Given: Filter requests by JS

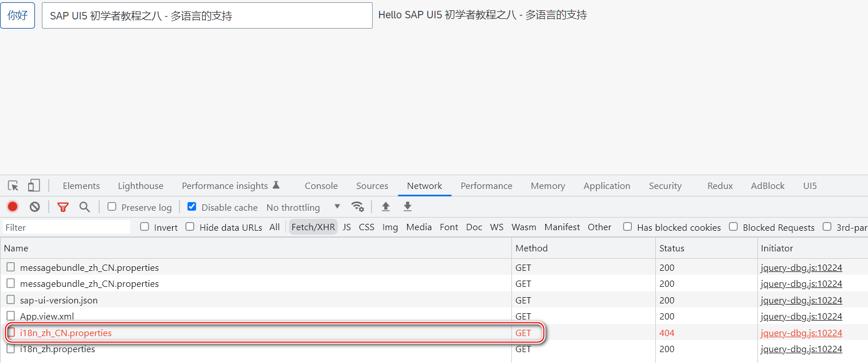Looking at the screenshot, I should 347,227.
